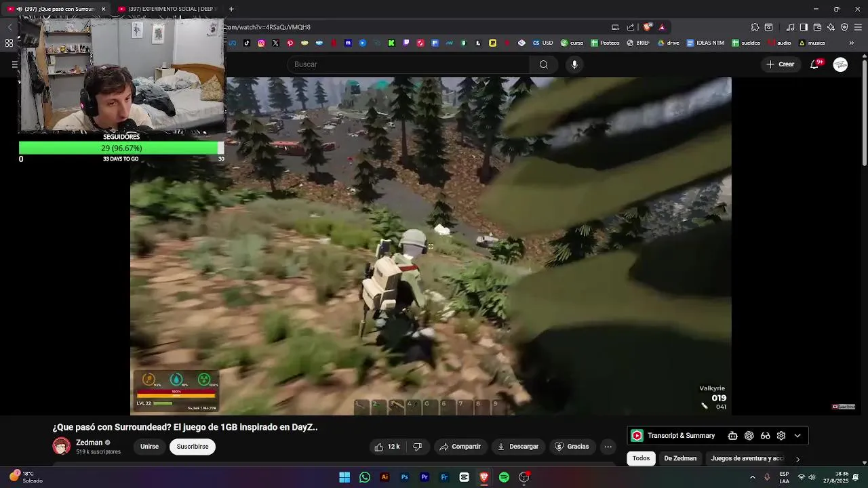The image size is (868, 488).
Task: Click the Buscar search input field
Action: tap(408, 64)
